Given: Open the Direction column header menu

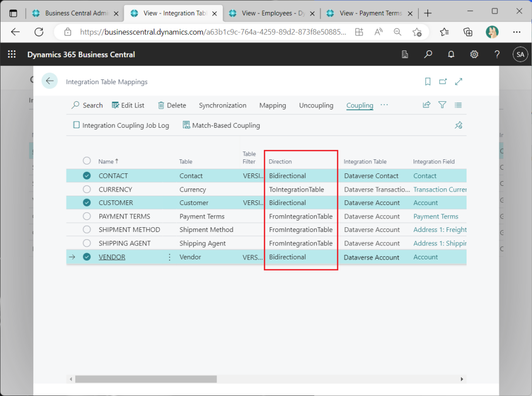Looking at the screenshot, I should point(280,161).
